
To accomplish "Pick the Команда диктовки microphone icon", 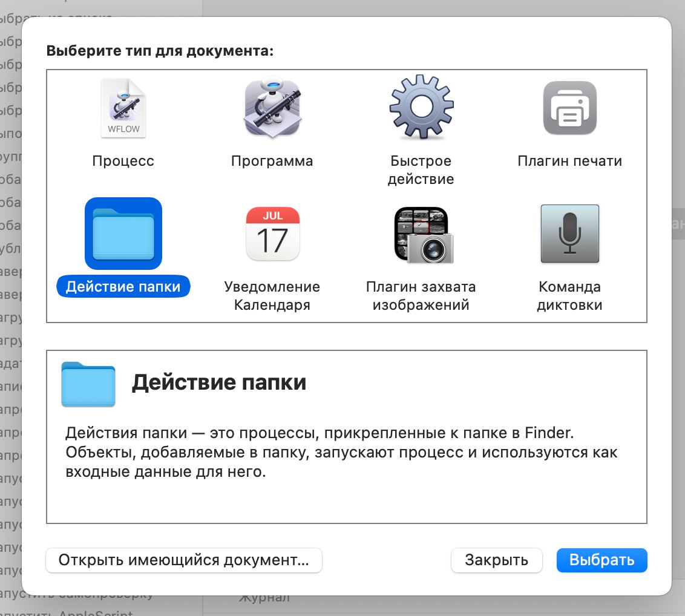I will point(569,234).
